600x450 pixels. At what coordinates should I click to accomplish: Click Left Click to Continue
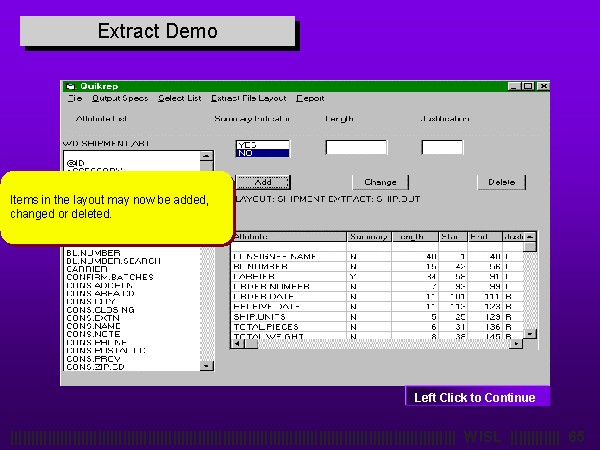(475, 398)
